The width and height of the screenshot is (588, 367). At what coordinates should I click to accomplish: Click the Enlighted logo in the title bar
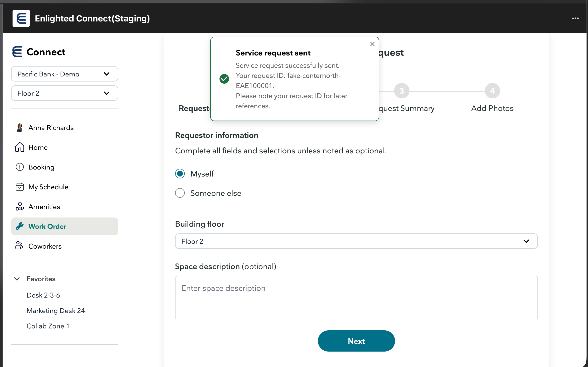click(21, 18)
